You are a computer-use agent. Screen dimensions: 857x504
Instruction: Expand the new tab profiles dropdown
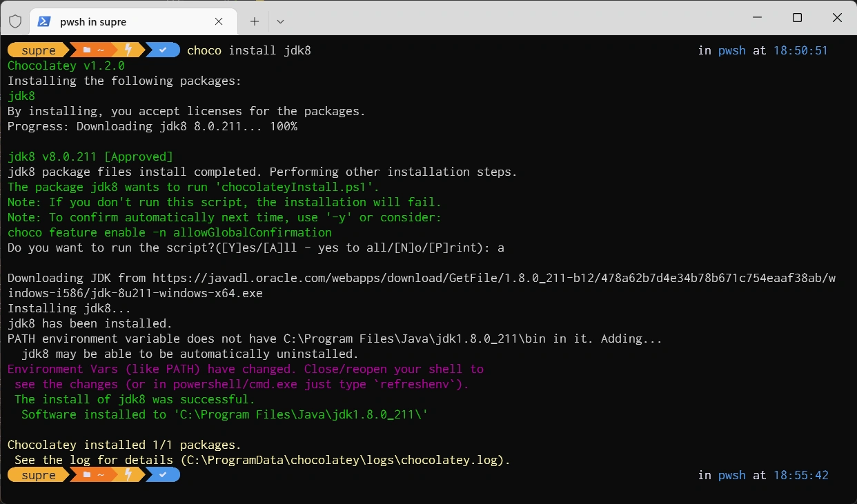pyautogui.click(x=280, y=21)
